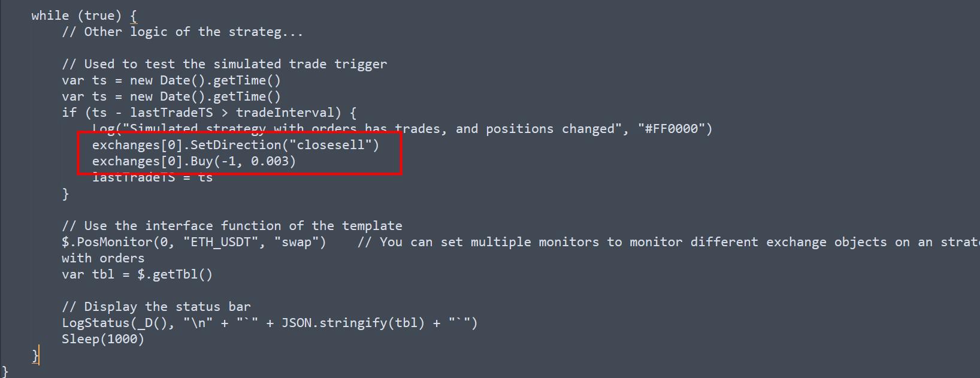Click the "Other logic of the strateg..." comment

[182, 32]
